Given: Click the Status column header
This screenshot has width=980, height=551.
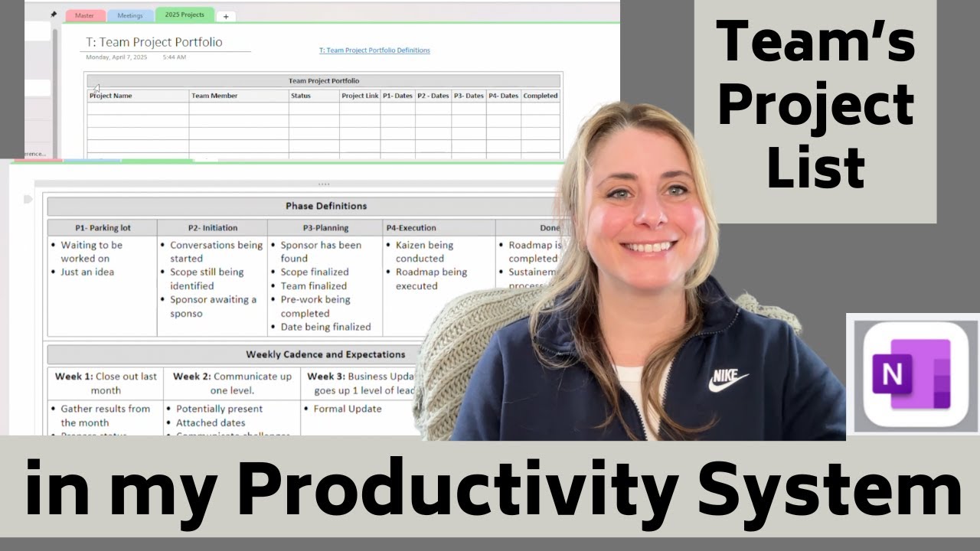Looking at the screenshot, I should coord(314,96).
